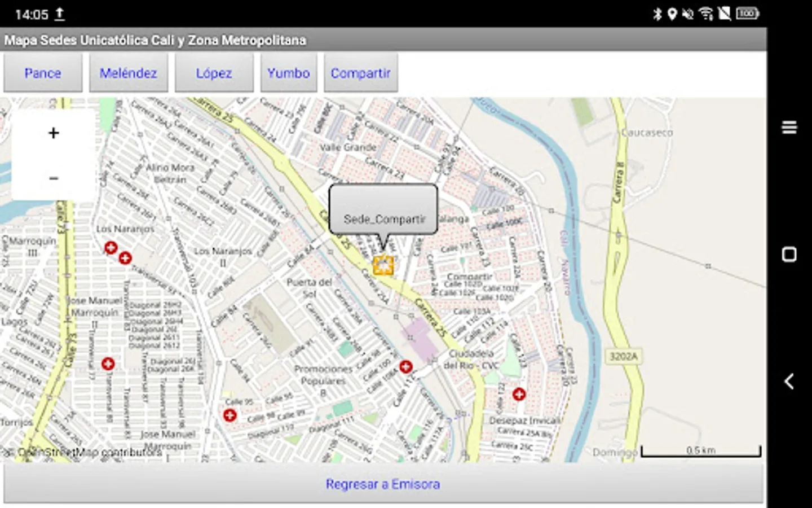812x508 pixels.
Task: Open Android recent apps menu icon
Action: point(789,128)
